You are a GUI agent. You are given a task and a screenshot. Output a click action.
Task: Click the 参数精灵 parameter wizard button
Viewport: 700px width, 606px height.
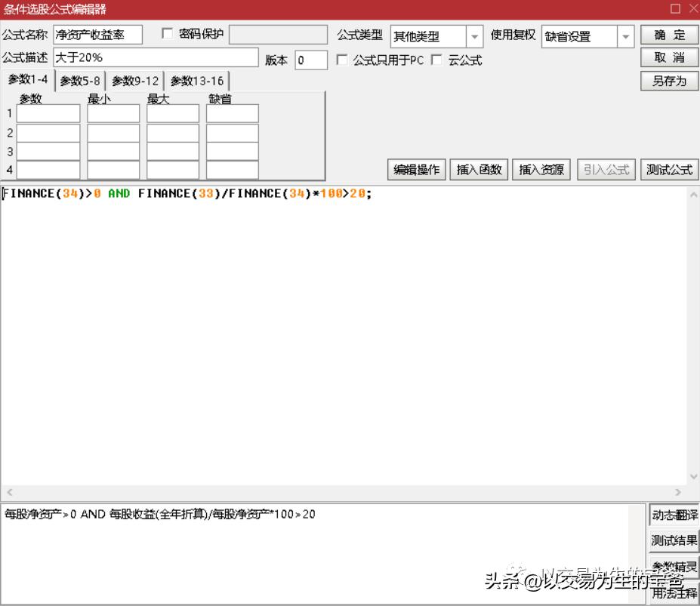pos(674,567)
